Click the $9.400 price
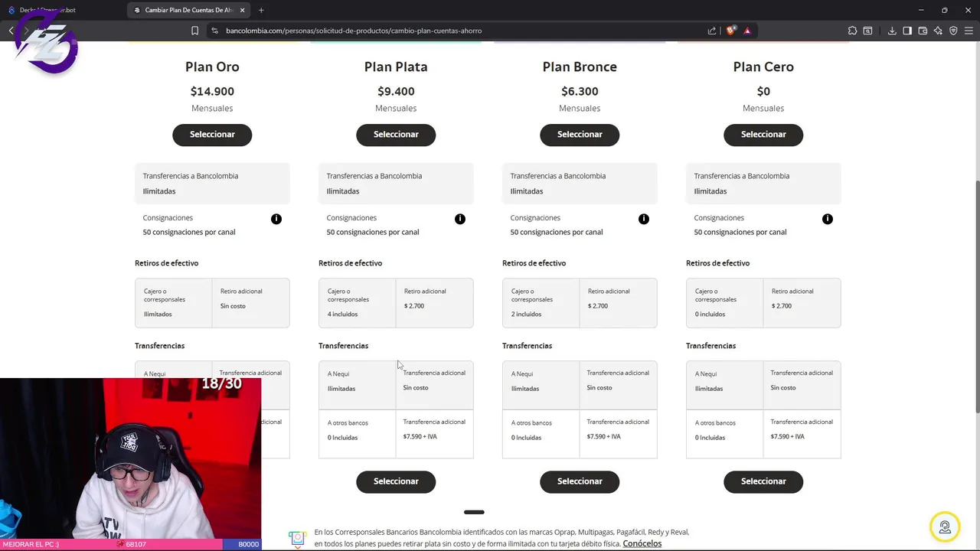The height and width of the screenshot is (551, 980). point(396,91)
